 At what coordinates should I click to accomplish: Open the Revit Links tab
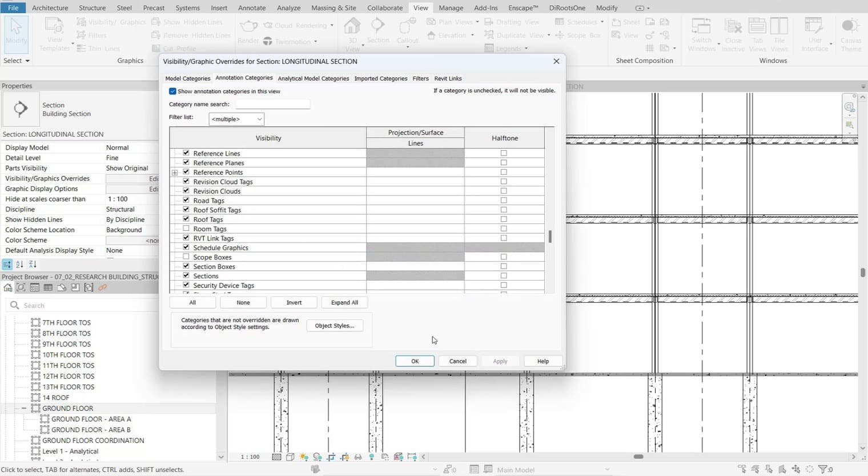[448, 78]
